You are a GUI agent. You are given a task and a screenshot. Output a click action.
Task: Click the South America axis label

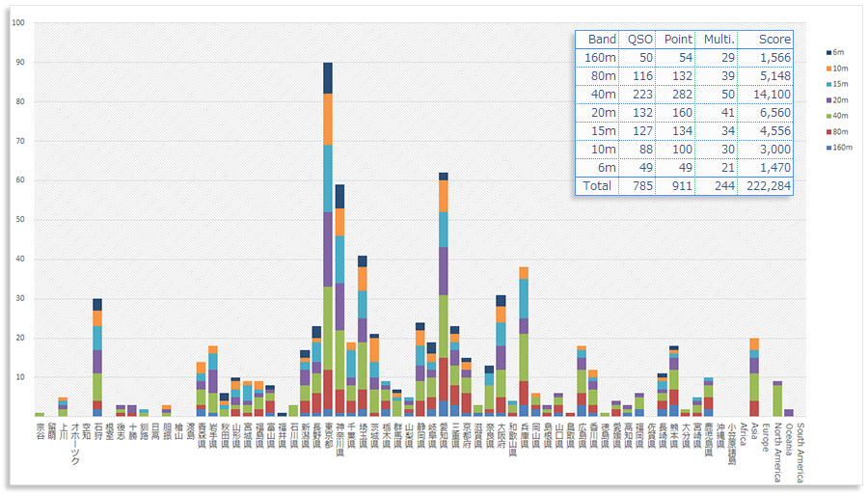(800, 452)
